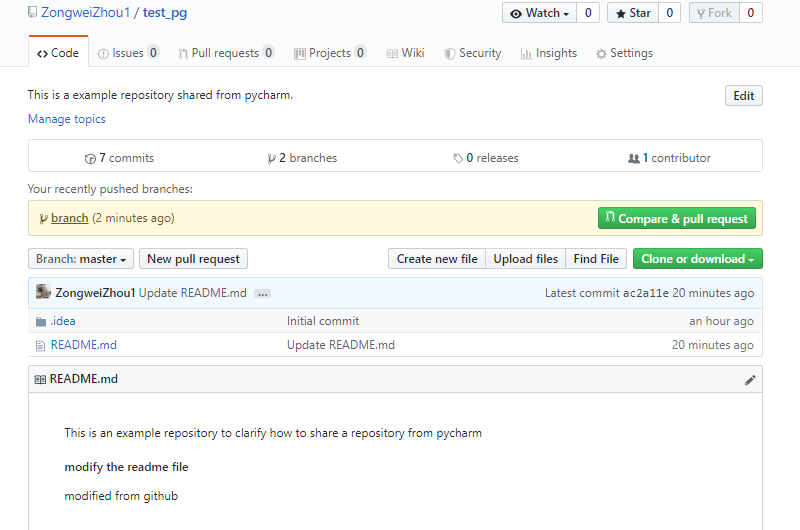Switch to the Code tab
This screenshot has width=800, height=530.
click(58, 53)
